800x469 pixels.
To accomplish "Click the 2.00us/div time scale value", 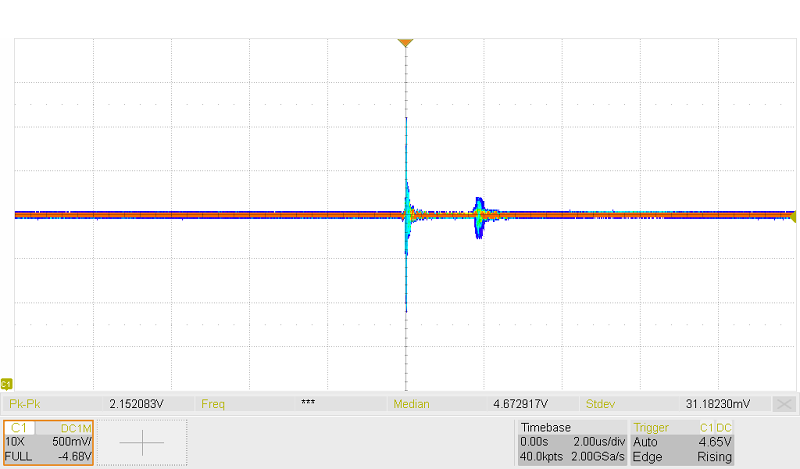I will click(x=596, y=441).
